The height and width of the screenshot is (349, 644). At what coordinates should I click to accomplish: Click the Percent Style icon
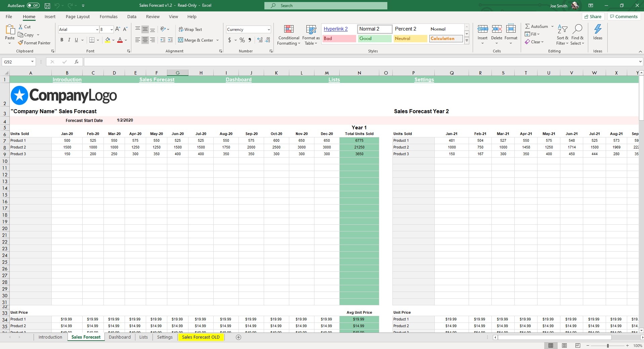point(242,40)
